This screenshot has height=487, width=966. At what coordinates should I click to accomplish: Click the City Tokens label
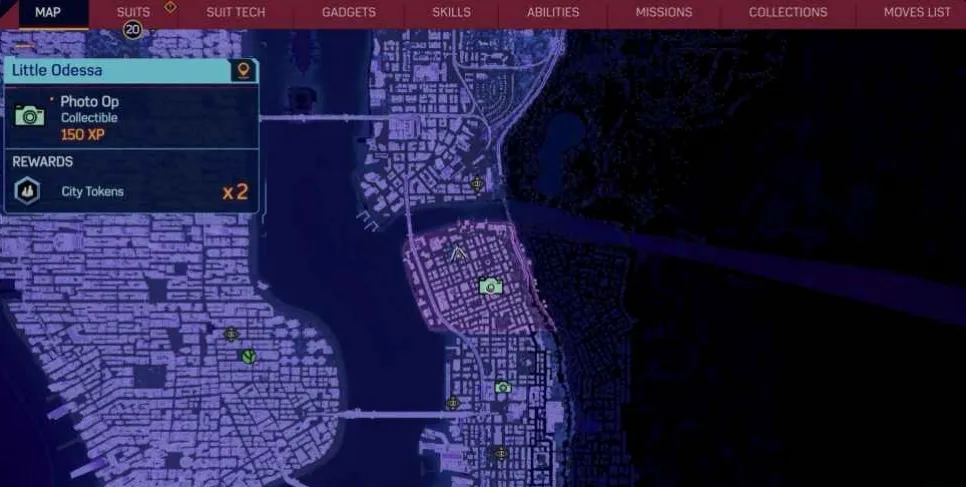click(92, 192)
